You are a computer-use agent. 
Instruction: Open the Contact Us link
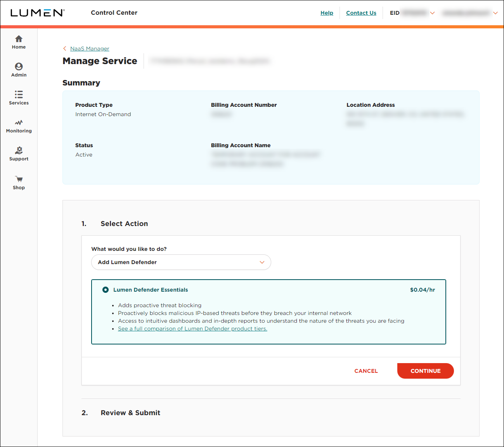click(361, 13)
